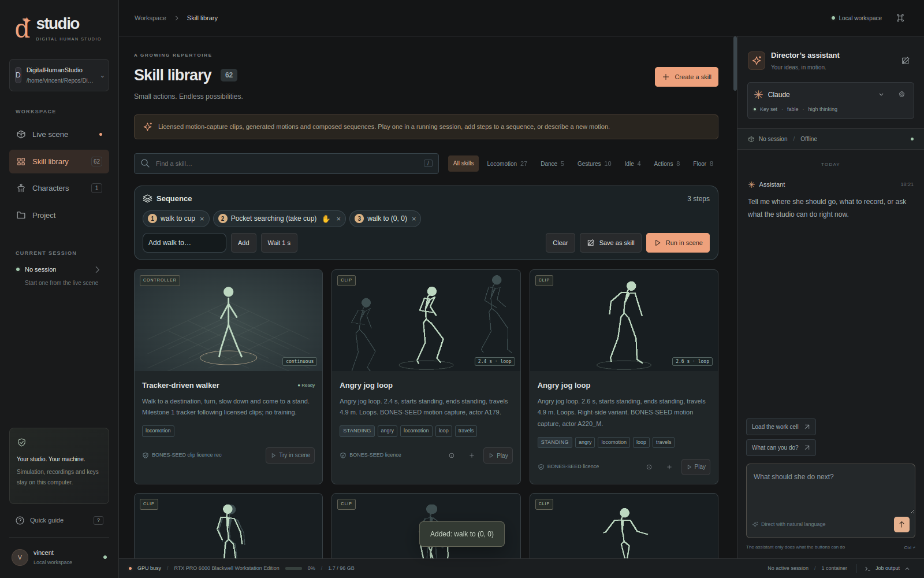Play the 2.4 s Angry jog loop
924x578 pixels.
tap(498, 455)
